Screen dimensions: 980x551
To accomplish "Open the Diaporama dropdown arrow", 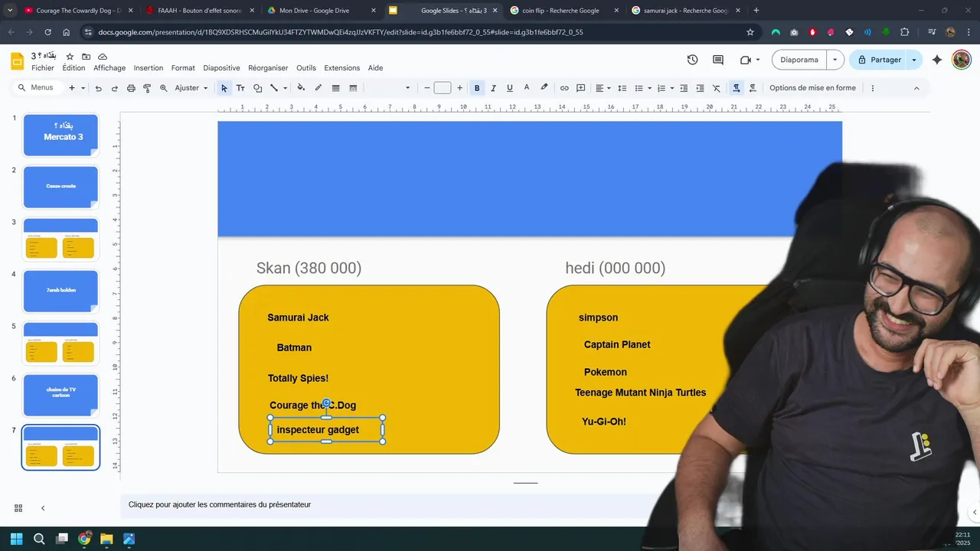I will tap(835, 60).
